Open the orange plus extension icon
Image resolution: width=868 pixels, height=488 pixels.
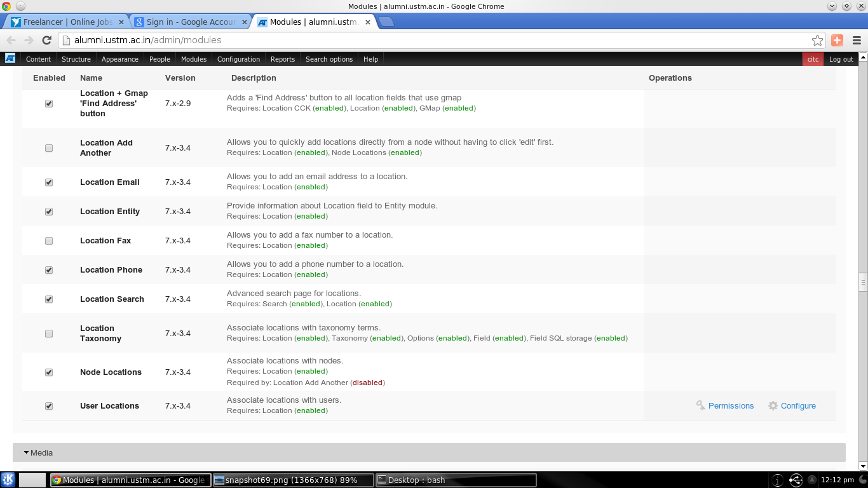point(837,40)
